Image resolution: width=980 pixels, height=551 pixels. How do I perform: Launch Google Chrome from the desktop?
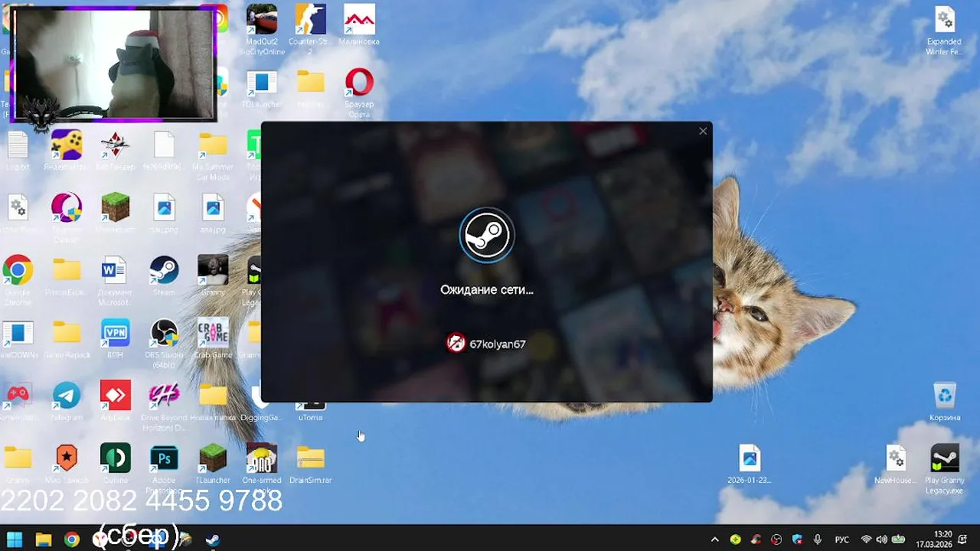pos(18,281)
